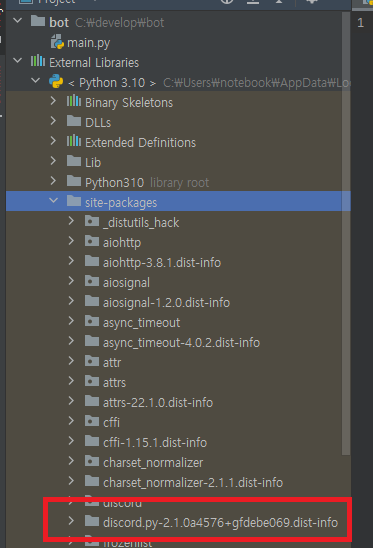Screen dimensions: 373x548
Task: Expand the DLLs folder
Action: tap(53, 121)
